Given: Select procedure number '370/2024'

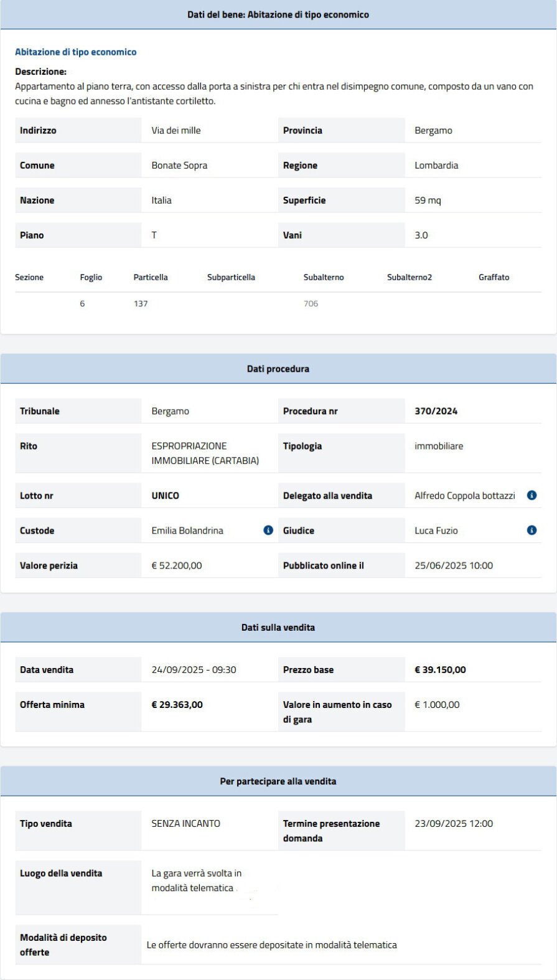Looking at the screenshot, I should [436, 412].
